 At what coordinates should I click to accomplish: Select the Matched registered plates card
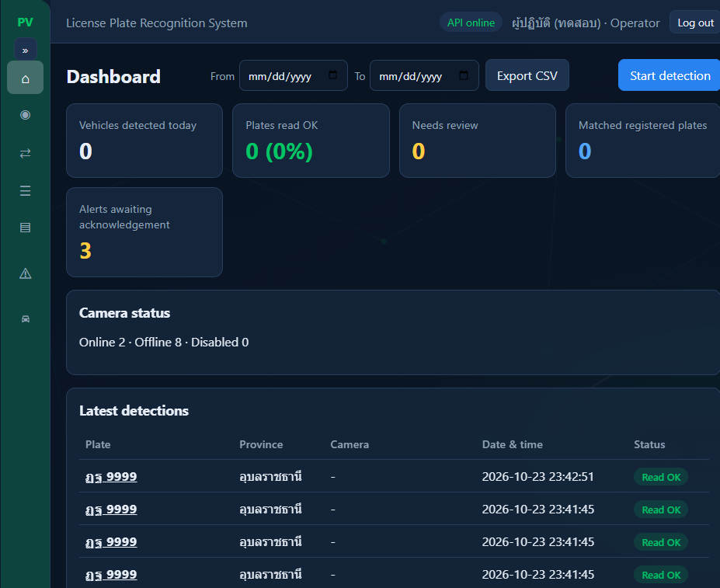643,141
